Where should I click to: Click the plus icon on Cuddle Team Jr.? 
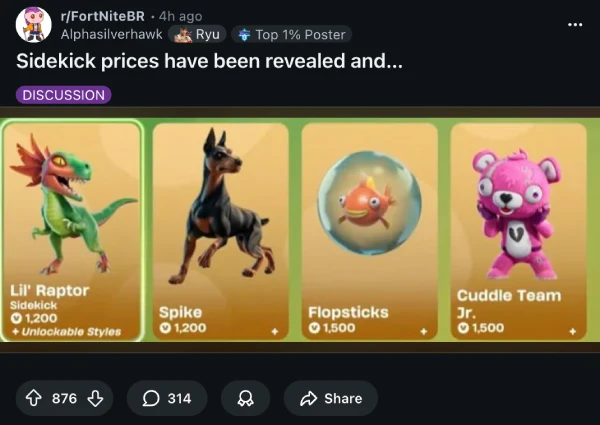click(572, 331)
